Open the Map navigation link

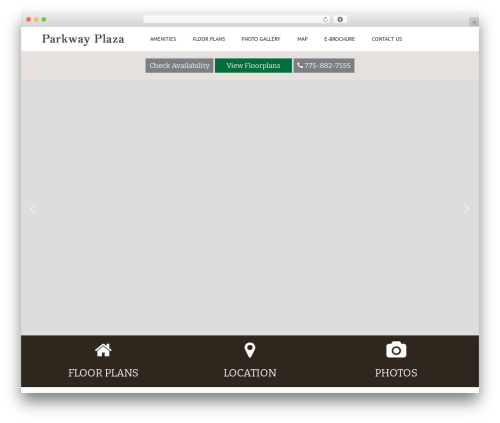tap(302, 39)
